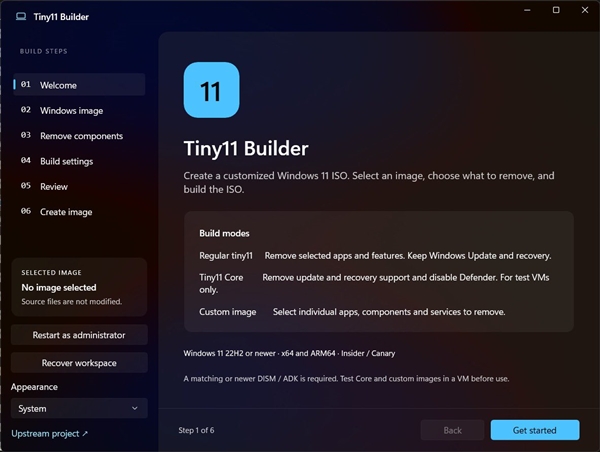
Task: Open the Appearance combo box showing System
Action: point(79,408)
